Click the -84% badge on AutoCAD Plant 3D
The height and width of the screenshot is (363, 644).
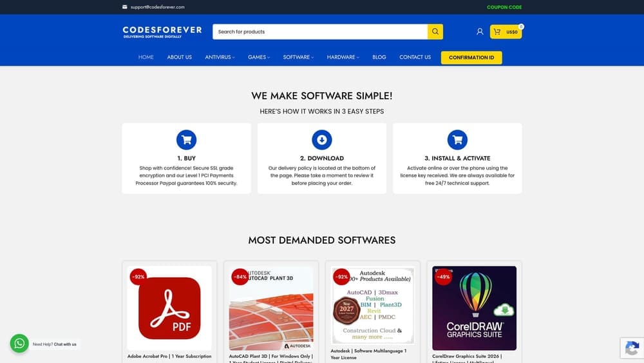click(x=240, y=277)
